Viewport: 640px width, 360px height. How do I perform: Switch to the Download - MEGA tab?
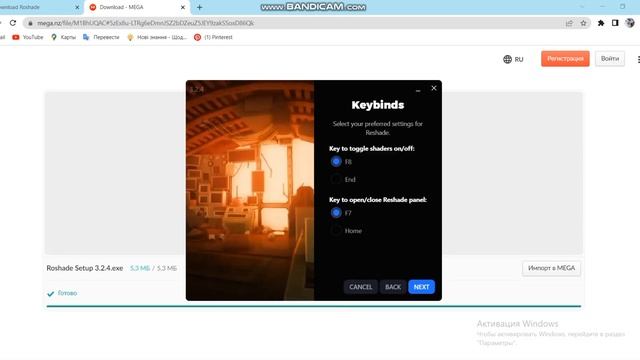[x=137, y=7]
